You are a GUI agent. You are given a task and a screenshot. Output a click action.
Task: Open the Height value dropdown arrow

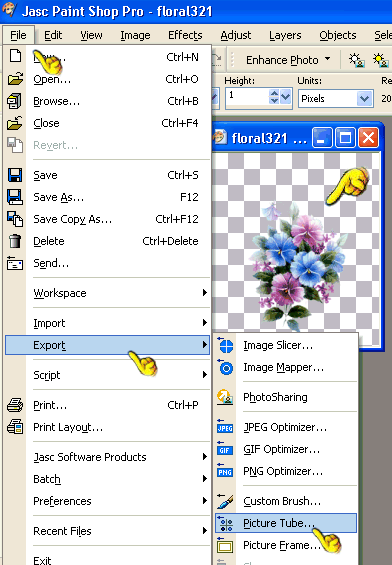pyautogui.click(x=286, y=97)
